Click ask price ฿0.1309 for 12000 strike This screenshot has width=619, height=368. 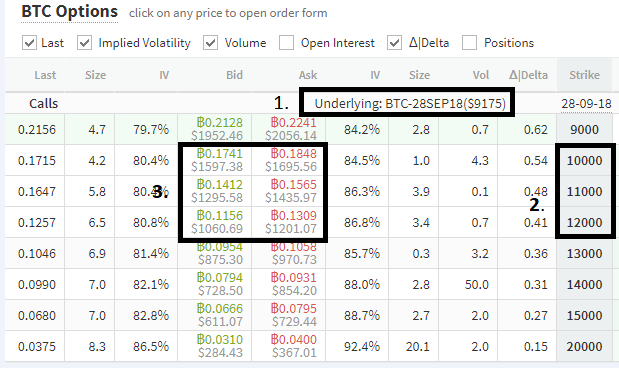[x=293, y=216]
